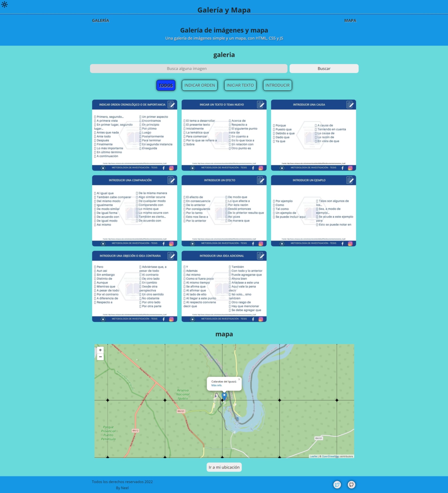Open the GALERÍA nav link
The image size is (448, 493).
pyautogui.click(x=100, y=21)
